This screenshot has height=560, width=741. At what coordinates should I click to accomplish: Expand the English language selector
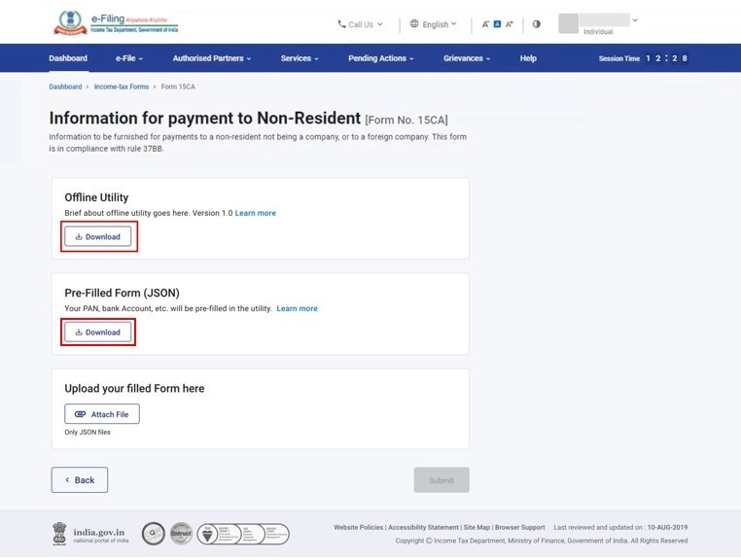pyautogui.click(x=433, y=24)
